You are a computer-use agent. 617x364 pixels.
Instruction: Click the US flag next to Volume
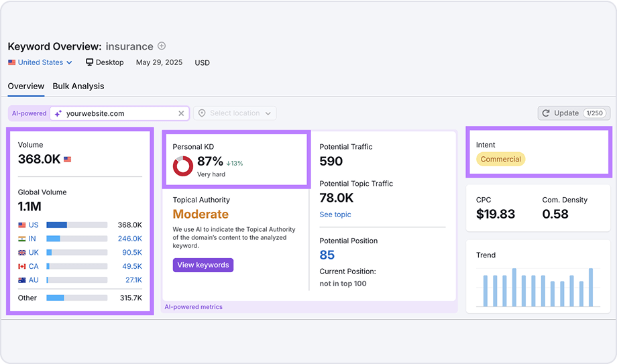coord(67,160)
